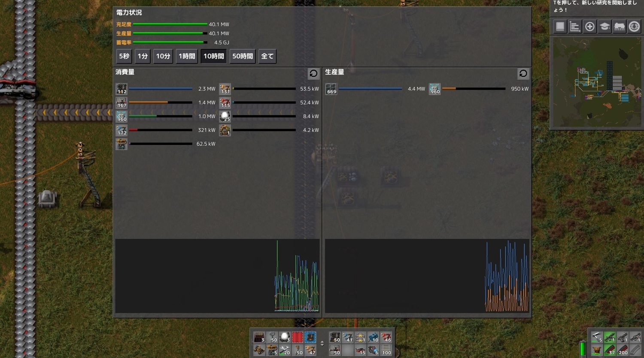Click the 消費量 consumption history graph

pos(217,276)
